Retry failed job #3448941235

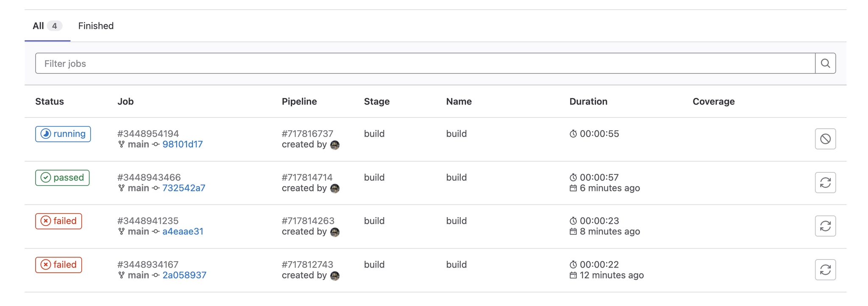pyautogui.click(x=825, y=226)
